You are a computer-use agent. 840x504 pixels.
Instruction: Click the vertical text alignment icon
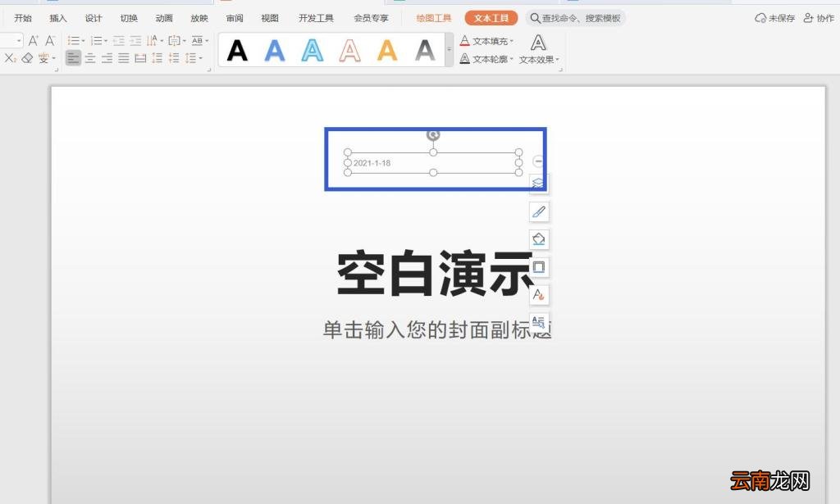174,41
